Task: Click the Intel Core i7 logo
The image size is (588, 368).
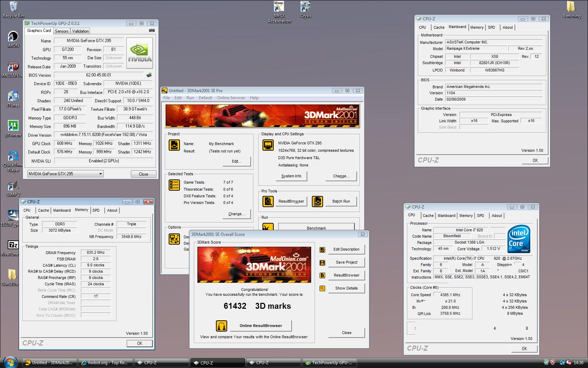Action: 519,239
